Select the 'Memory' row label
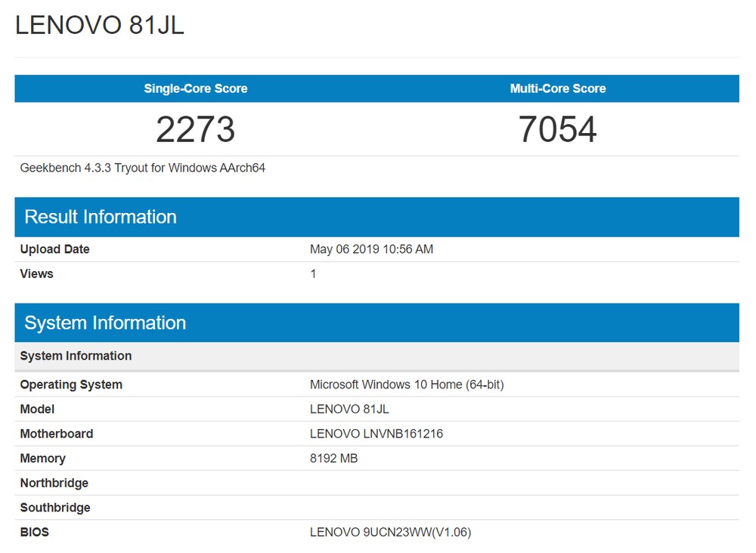Viewport: 756px width, 553px height. click(43, 458)
